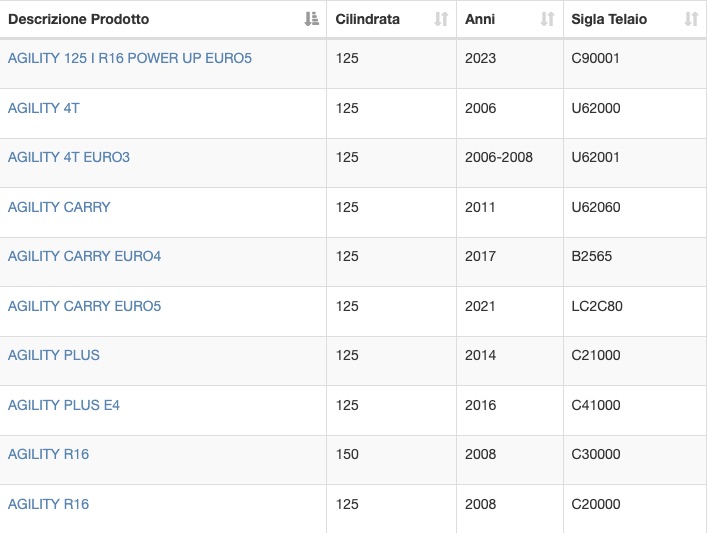Sort by Anni sort arrows icon

(547, 19)
